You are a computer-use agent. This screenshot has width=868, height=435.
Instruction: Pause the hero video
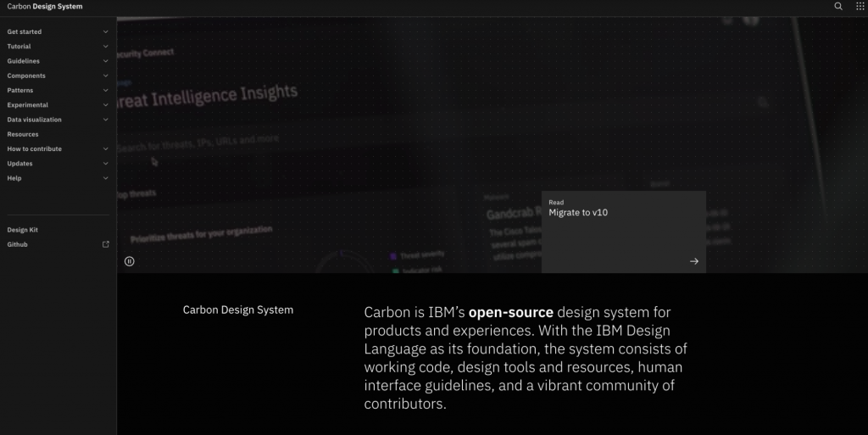click(x=129, y=261)
